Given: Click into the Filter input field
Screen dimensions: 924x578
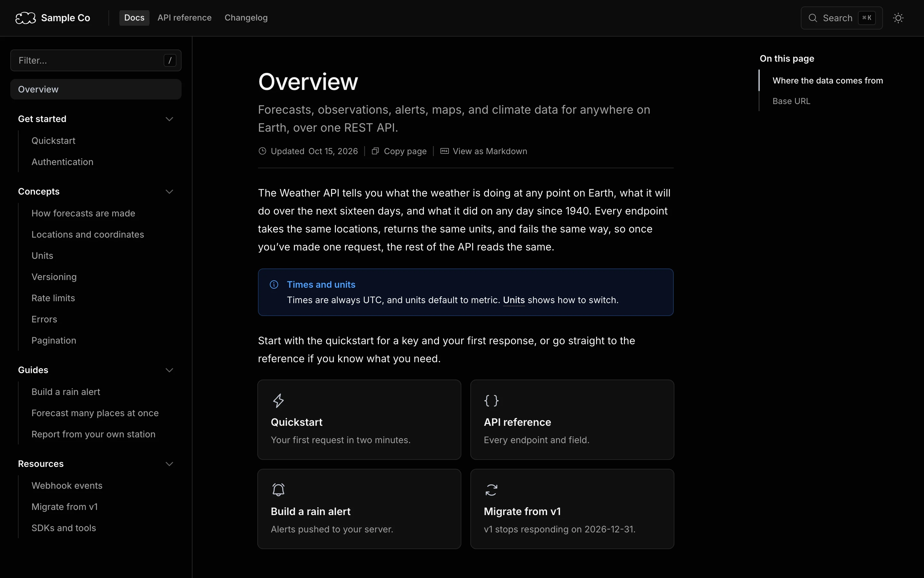Looking at the screenshot, I should 96,60.
